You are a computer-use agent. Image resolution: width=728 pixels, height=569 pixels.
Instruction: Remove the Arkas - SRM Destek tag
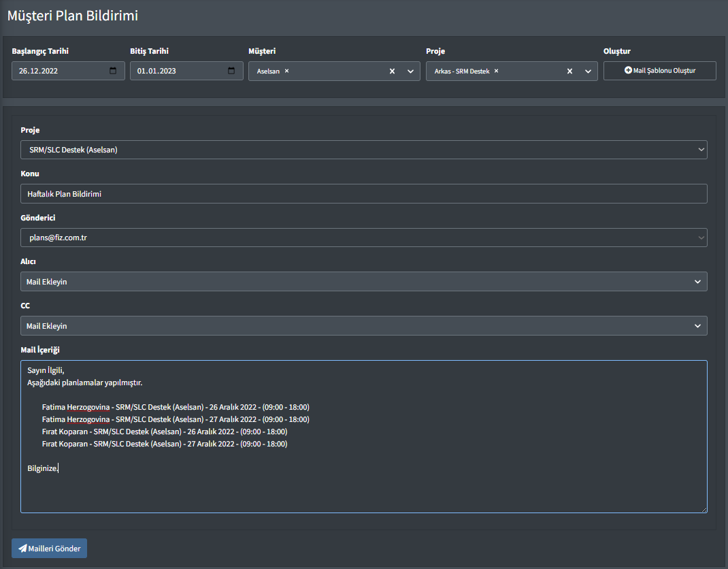(496, 71)
